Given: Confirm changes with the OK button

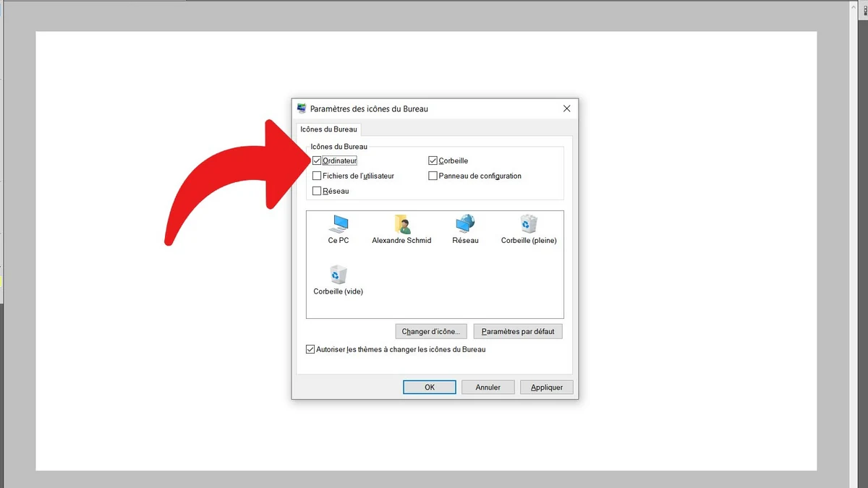Looking at the screenshot, I should [x=429, y=387].
